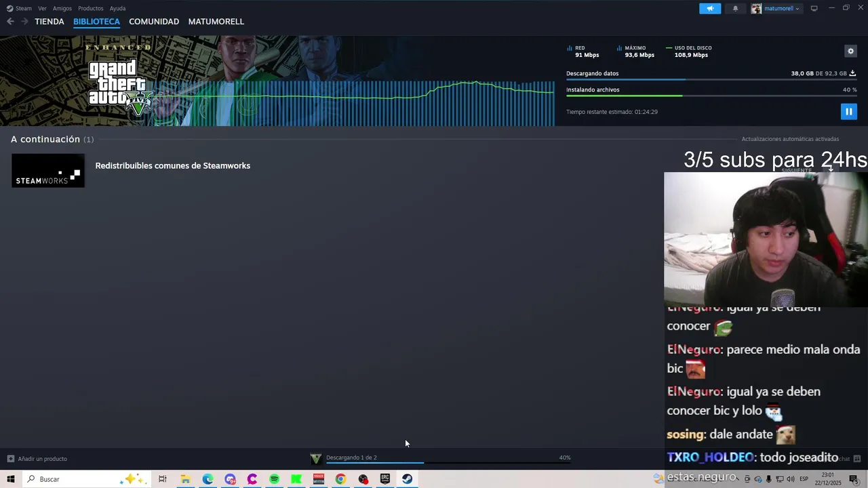
Task: Click the GTA V icon in download status bar
Action: 315,459
